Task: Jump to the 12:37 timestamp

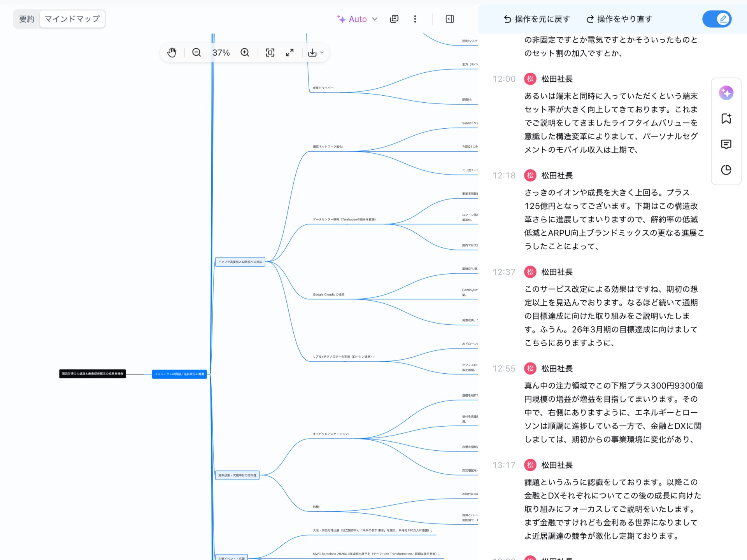Action: (x=504, y=272)
